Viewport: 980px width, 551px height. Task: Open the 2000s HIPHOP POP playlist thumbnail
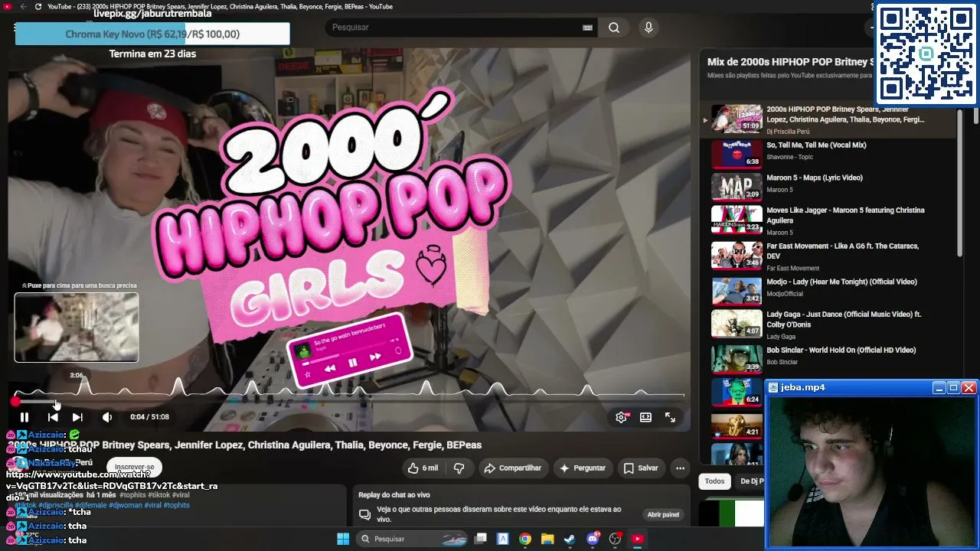click(x=737, y=119)
